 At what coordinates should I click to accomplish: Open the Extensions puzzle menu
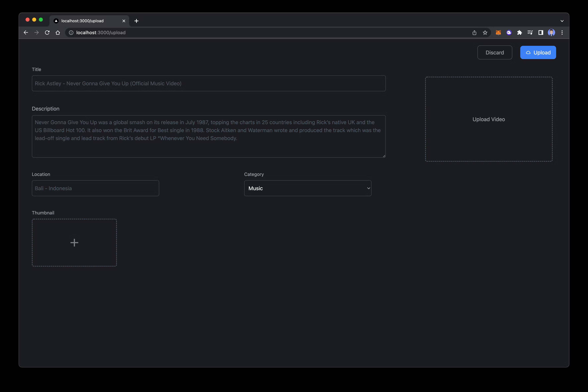point(519,33)
